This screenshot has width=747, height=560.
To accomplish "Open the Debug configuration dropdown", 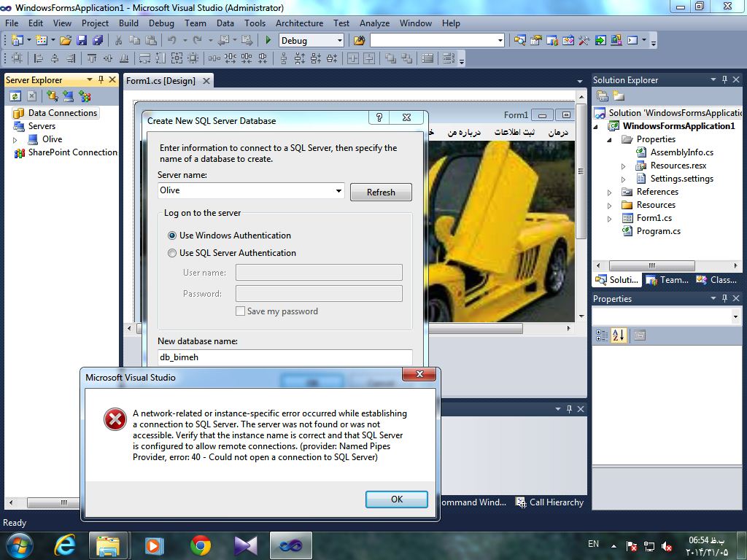I will 339,41.
